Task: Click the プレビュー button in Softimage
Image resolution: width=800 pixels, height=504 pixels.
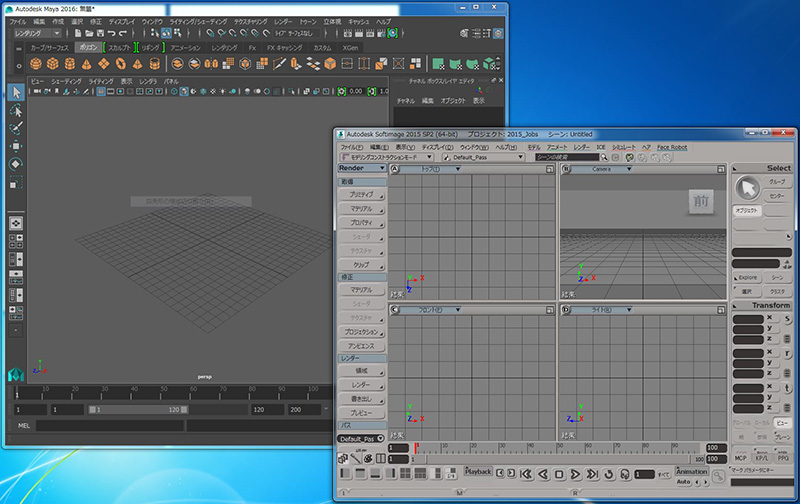Action: pyautogui.click(x=361, y=413)
